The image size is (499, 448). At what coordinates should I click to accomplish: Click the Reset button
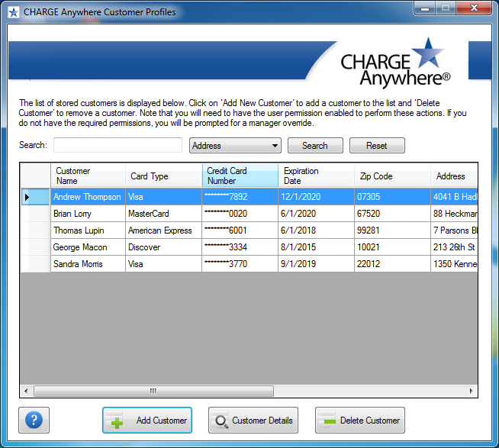(377, 146)
